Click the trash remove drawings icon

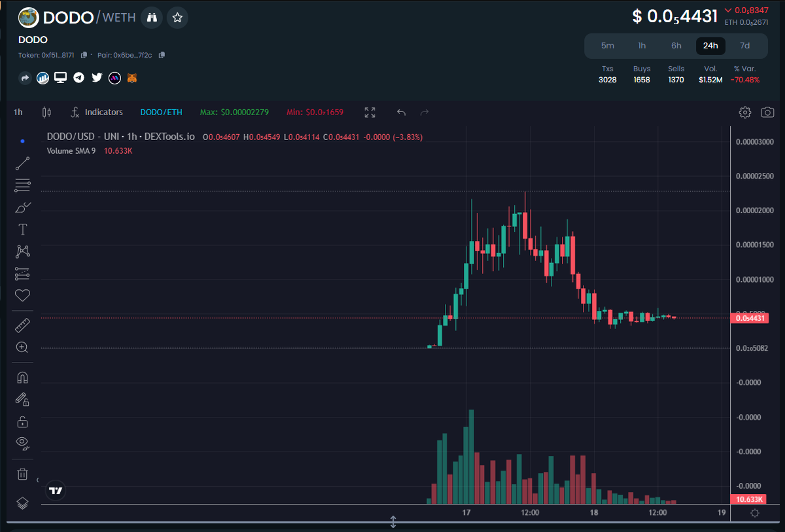coord(22,474)
